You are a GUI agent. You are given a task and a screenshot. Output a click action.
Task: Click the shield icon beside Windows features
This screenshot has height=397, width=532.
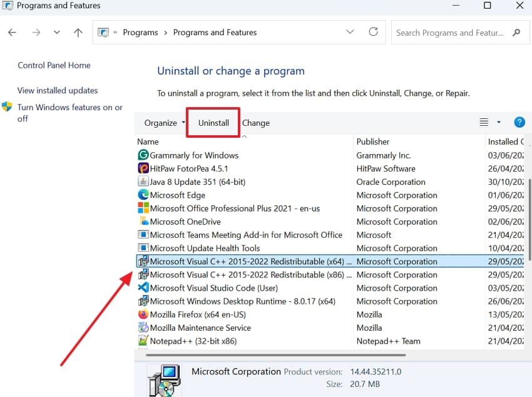coord(7,107)
